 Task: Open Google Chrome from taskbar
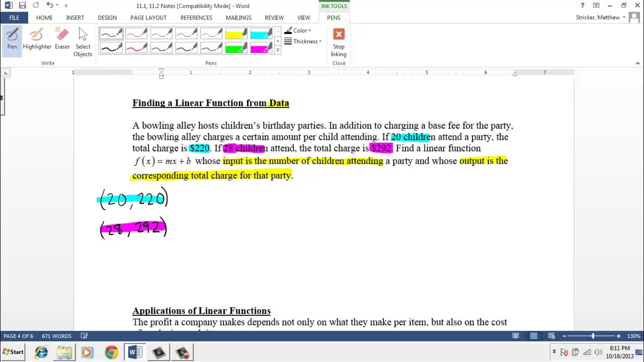pyautogui.click(x=111, y=352)
